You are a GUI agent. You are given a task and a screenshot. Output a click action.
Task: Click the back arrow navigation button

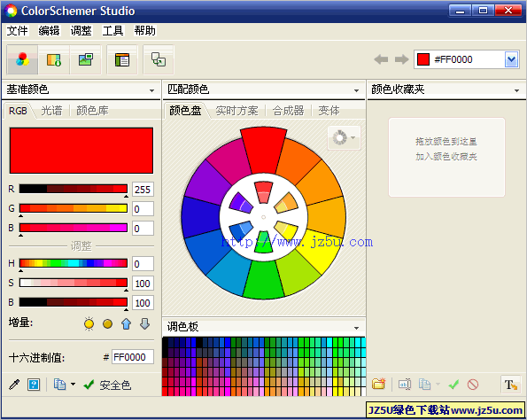pyautogui.click(x=381, y=60)
